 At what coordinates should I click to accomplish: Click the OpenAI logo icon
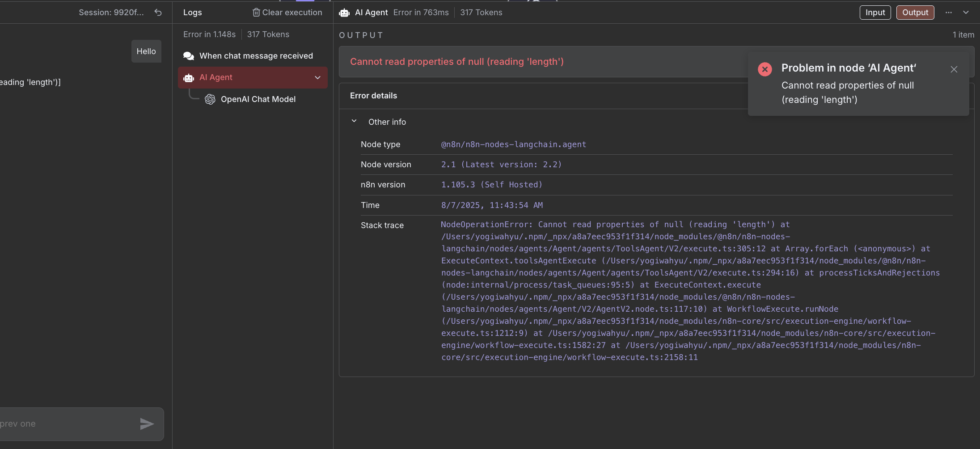(x=210, y=99)
